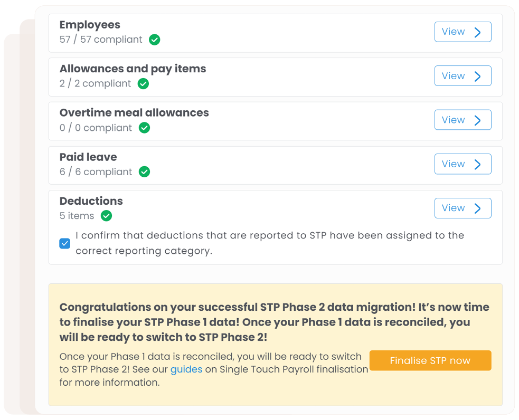Click green checkmark for Allowances and pay items
The height and width of the screenshot is (420, 519).
pos(143,83)
